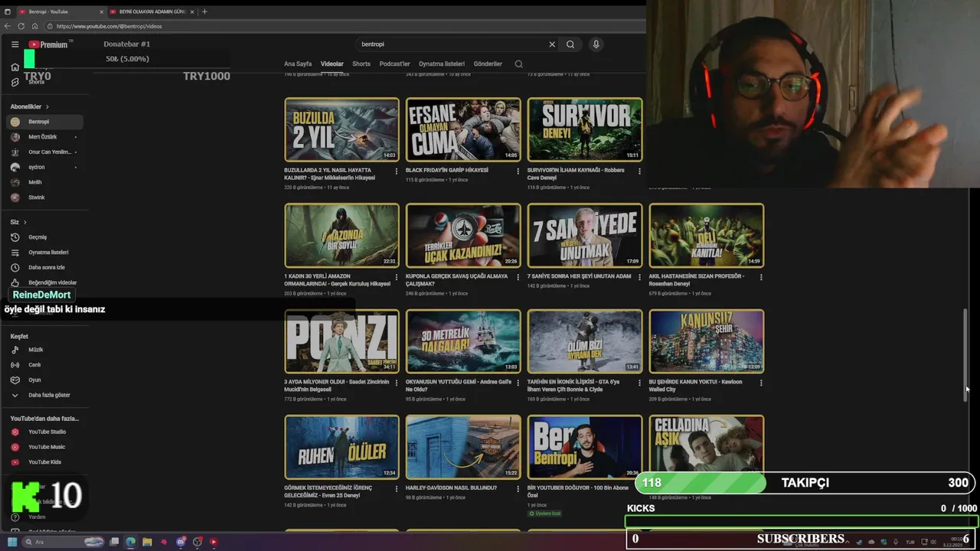Open options menu for AKIL HASTANESİNE SIZAN video
The image size is (980, 551).
[761, 277]
